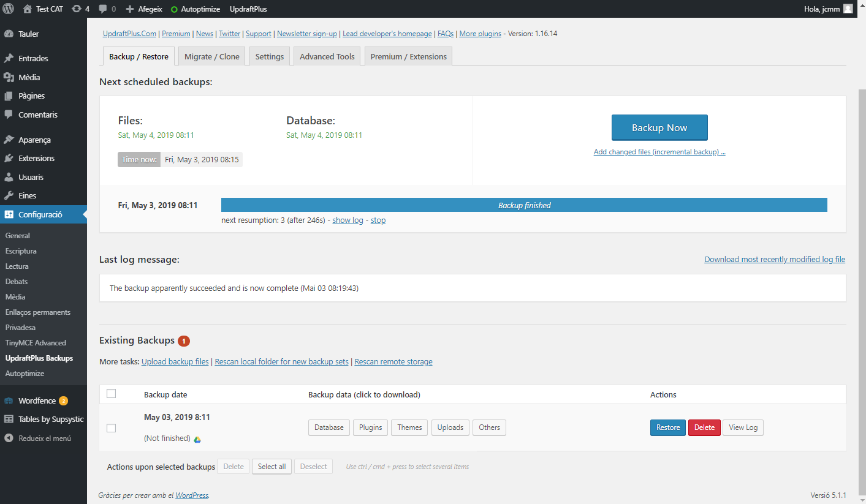Click the View Log button
Image resolution: width=866 pixels, height=504 pixels.
tap(743, 427)
